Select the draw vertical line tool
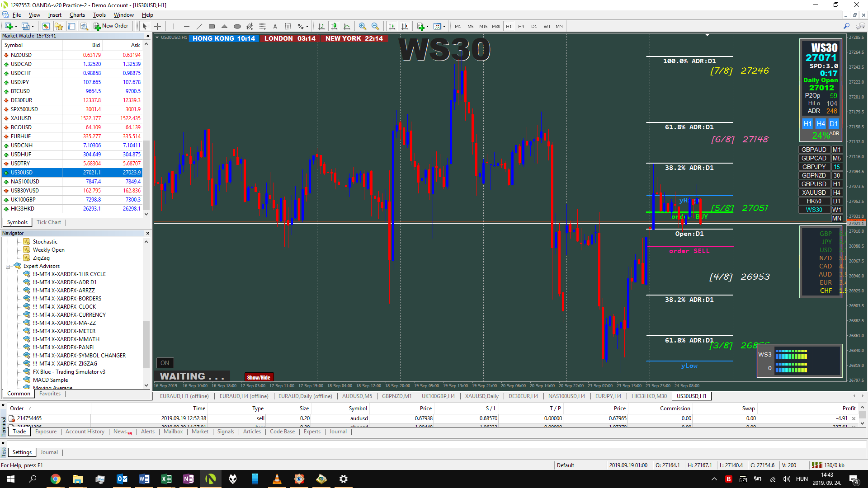Image resolution: width=868 pixels, height=488 pixels. pyautogui.click(x=174, y=26)
